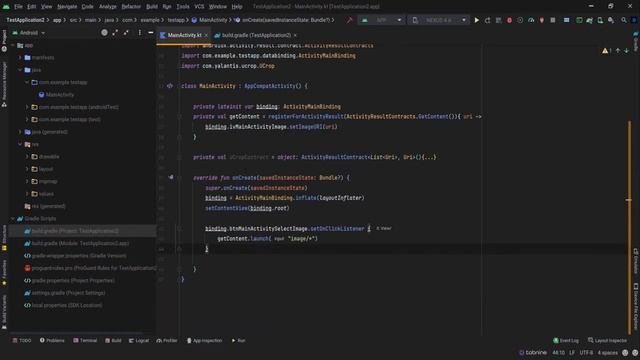The width and height of the screenshot is (640, 360).
Task: Open the TODO tool window
Action: point(22,340)
